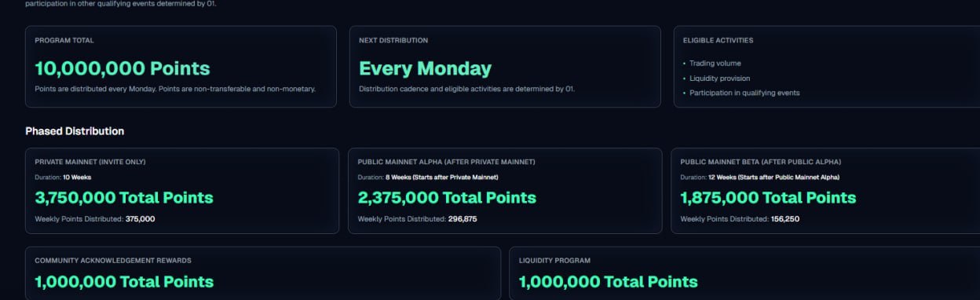Select the Every Monday heading
Image resolution: width=980 pixels, height=300 pixels.
[x=425, y=68]
